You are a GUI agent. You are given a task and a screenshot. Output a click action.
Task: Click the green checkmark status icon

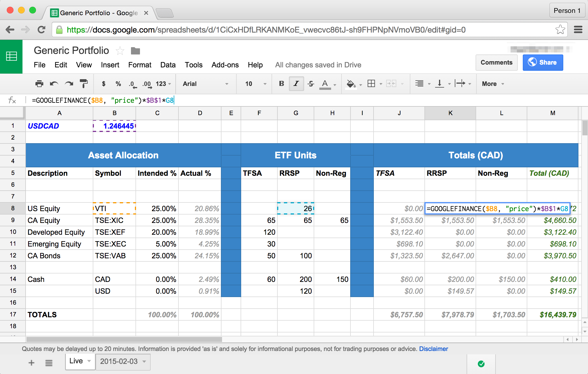481,364
